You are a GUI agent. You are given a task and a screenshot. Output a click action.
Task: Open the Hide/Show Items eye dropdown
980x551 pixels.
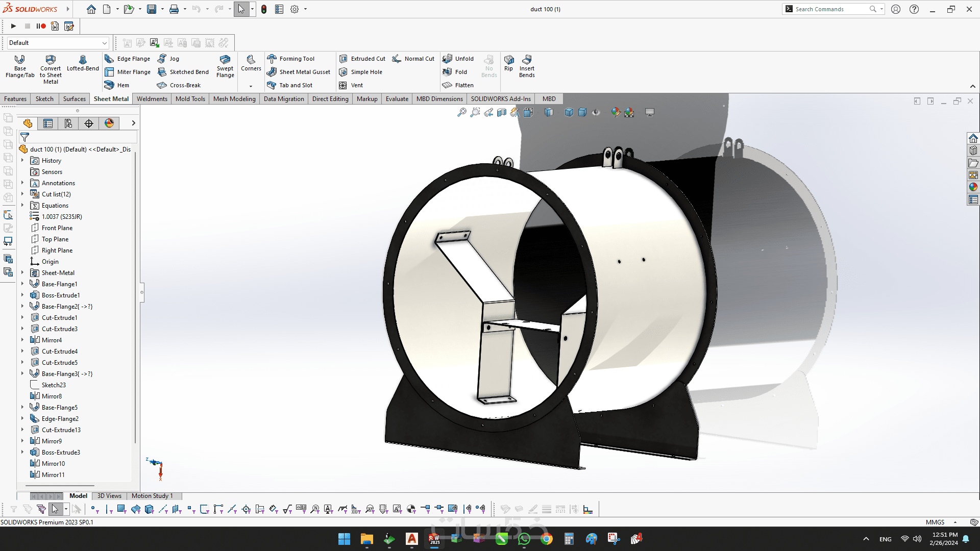[x=596, y=112]
